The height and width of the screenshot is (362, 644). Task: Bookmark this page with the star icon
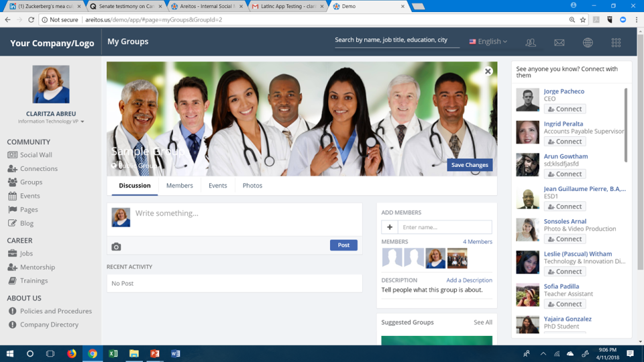point(583,19)
